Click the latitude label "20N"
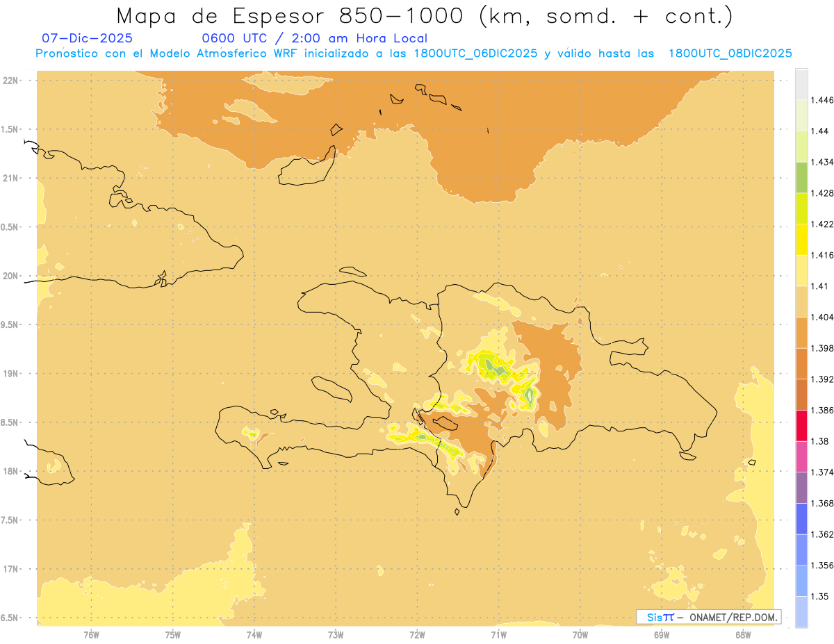Screen dimensions: 834x644 tap(10, 276)
